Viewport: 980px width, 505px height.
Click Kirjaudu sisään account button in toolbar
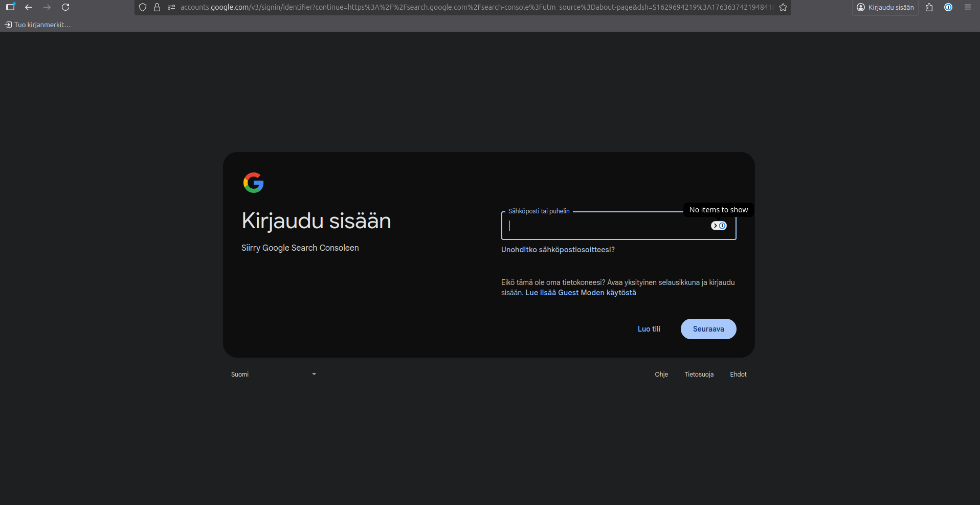click(x=885, y=7)
